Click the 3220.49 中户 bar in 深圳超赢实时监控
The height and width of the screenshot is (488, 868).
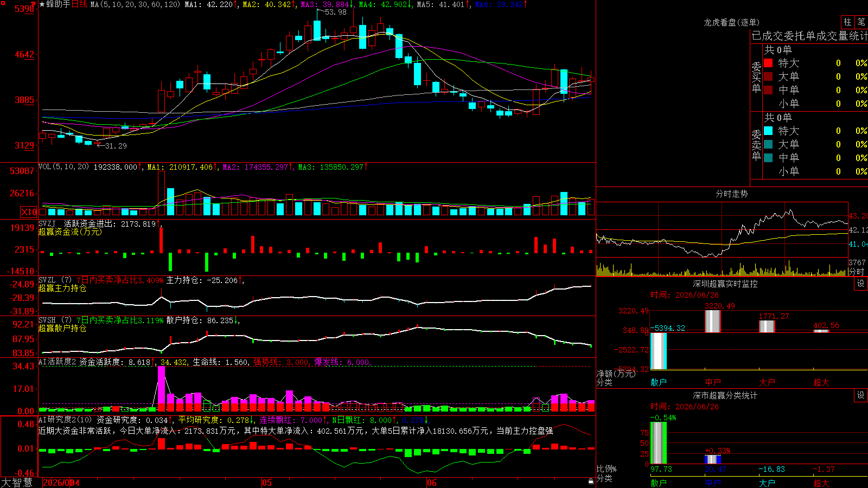click(713, 322)
